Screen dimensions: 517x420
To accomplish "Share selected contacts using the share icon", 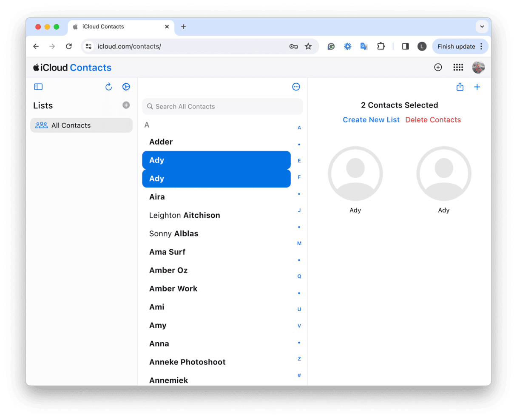I will coord(460,86).
